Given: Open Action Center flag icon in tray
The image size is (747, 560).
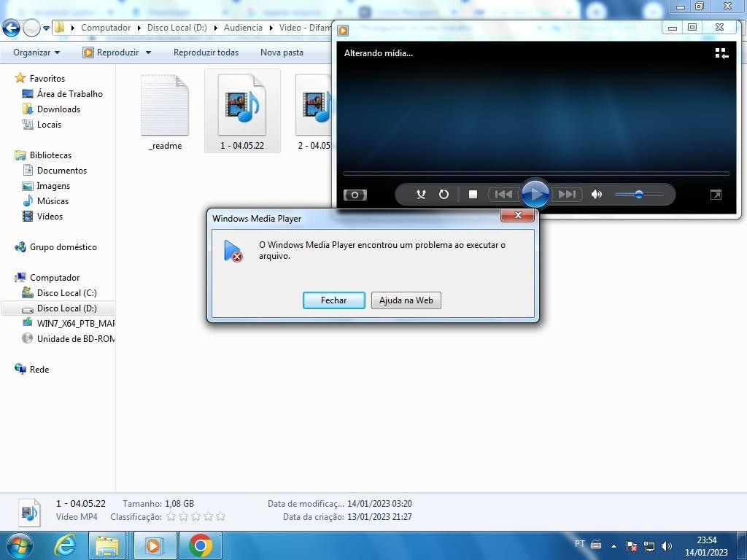Looking at the screenshot, I should [632, 546].
